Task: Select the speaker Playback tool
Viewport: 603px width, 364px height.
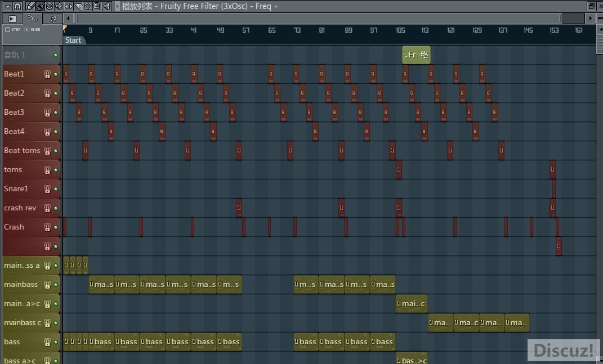Action: 108,6
